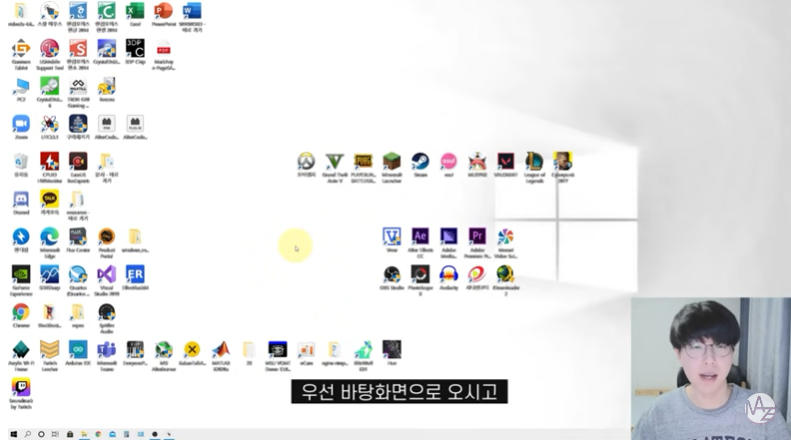Launch Movavi Video Suite shortcut
The image size is (791, 441).
click(x=505, y=243)
